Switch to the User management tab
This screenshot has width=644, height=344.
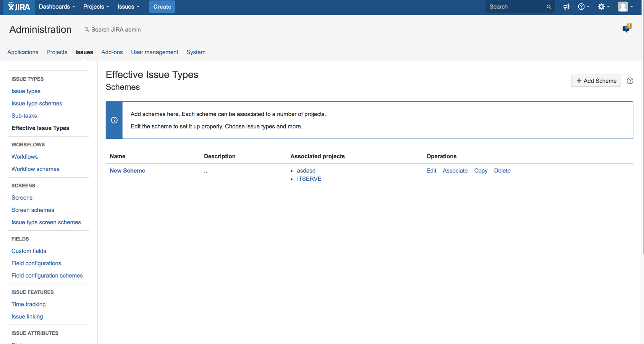[154, 52]
